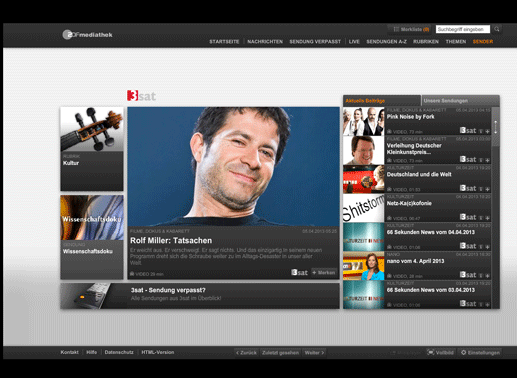This screenshot has height=378, width=517.
Task: Click 3sat logo in Pink Noise row
Action: coord(468,131)
